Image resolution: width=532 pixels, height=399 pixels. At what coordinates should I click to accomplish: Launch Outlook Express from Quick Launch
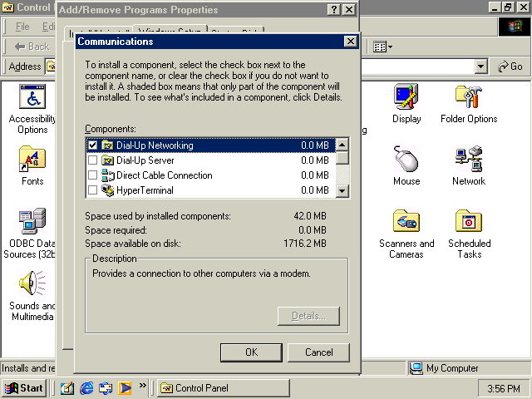click(106, 388)
